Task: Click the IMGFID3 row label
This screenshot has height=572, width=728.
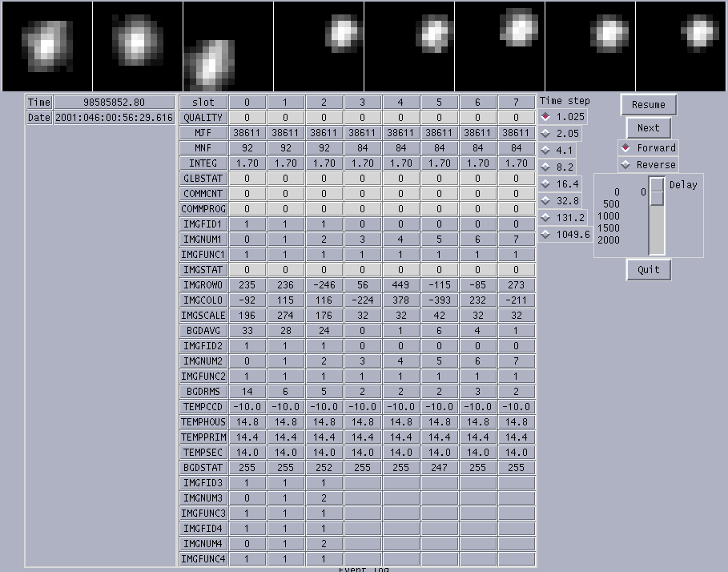Action: [x=203, y=483]
